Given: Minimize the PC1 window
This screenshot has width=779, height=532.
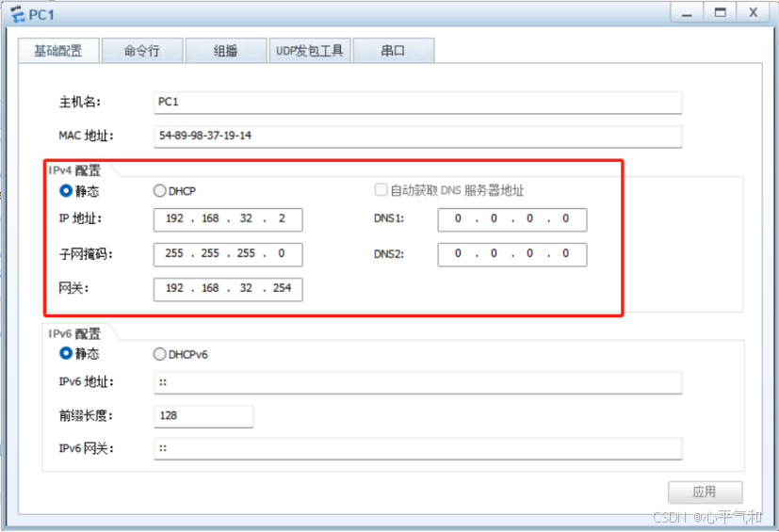Looking at the screenshot, I should pyautogui.click(x=687, y=12).
